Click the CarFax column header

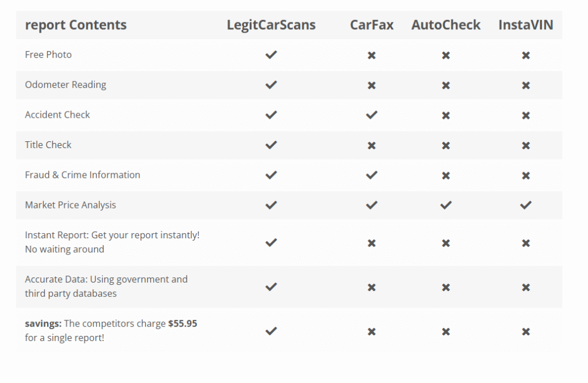(372, 25)
